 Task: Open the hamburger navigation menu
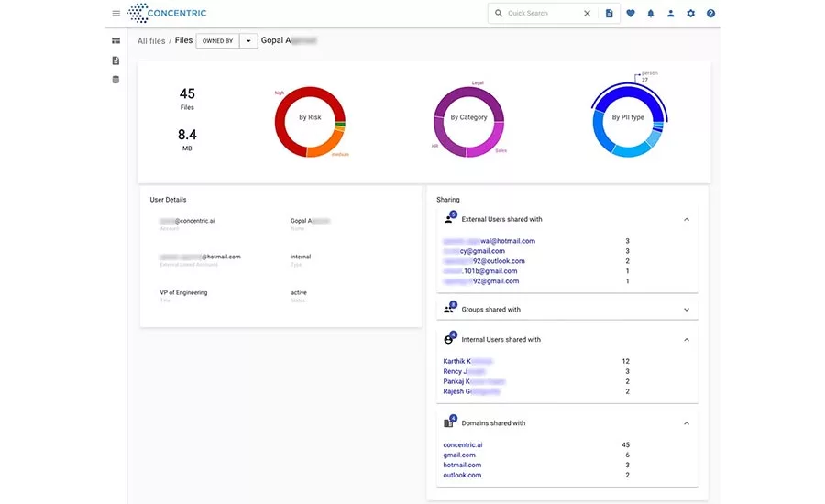pyautogui.click(x=115, y=14)
